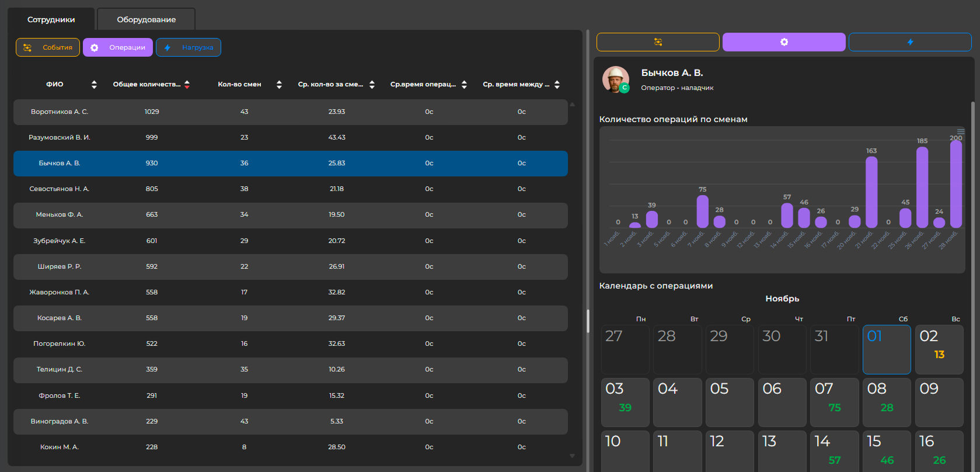Click the events icon in right panel
Image resolution: width=980 pixels, height=472 pixels.
click(658, 42)
